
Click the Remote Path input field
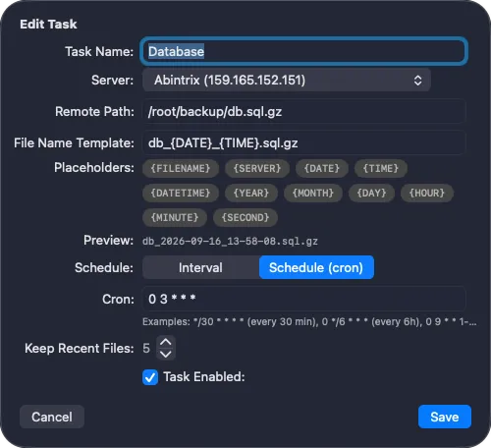(303, 112)
